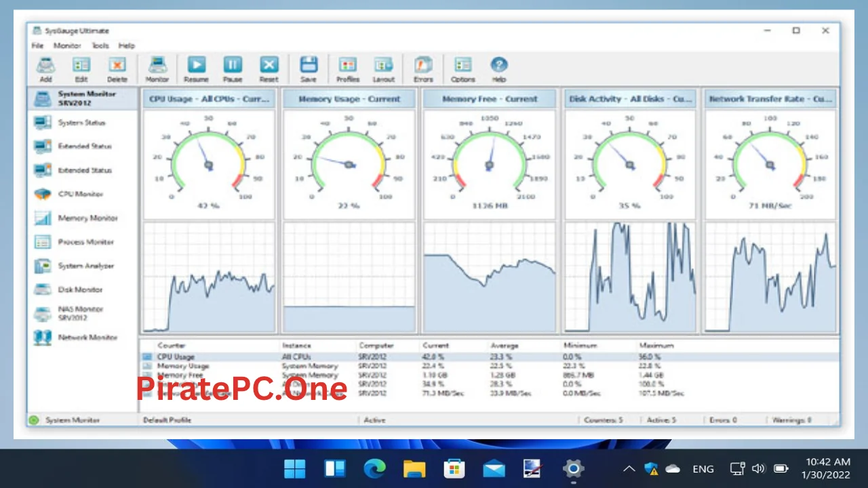Open the Monitor menu
The height and width of the screenshot is (488, 868).
pos(67,45)
